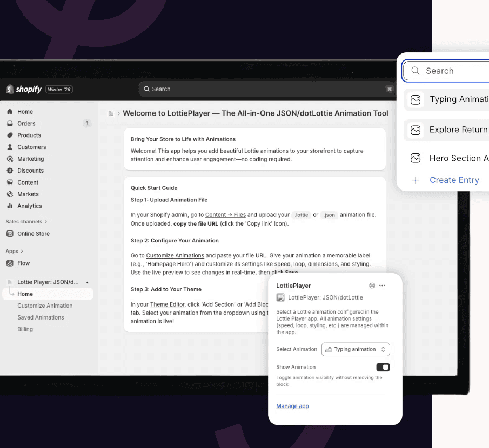The height and width of the screenshot is (448, 489).
Task: Click the LottiePlayer: JSON/dotLottie app thumbnail
Action: [280, 297]
